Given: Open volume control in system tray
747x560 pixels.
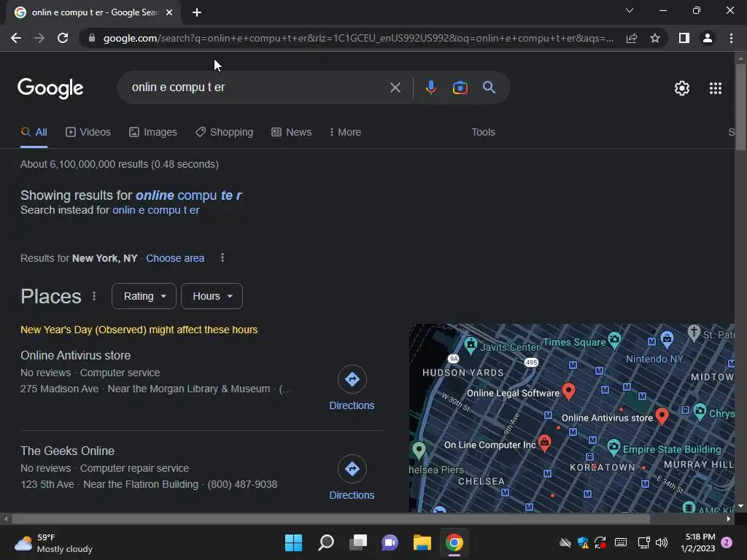Looking at the screenshot, I should point(661,542).
